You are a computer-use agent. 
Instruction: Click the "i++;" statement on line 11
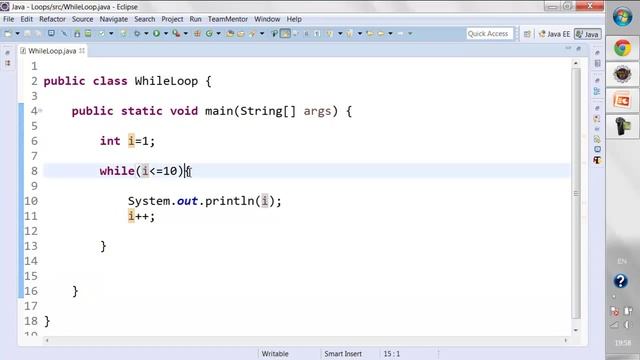141,216
